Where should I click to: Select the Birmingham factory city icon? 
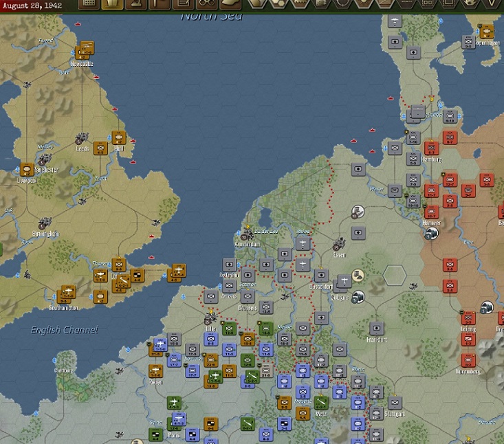45,223
